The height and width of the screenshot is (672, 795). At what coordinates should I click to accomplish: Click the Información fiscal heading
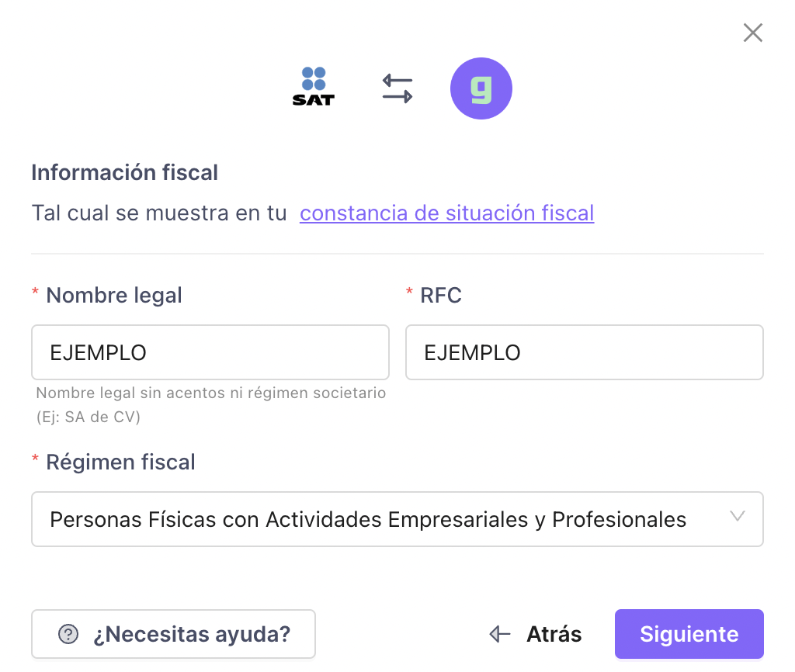[125, 173]
